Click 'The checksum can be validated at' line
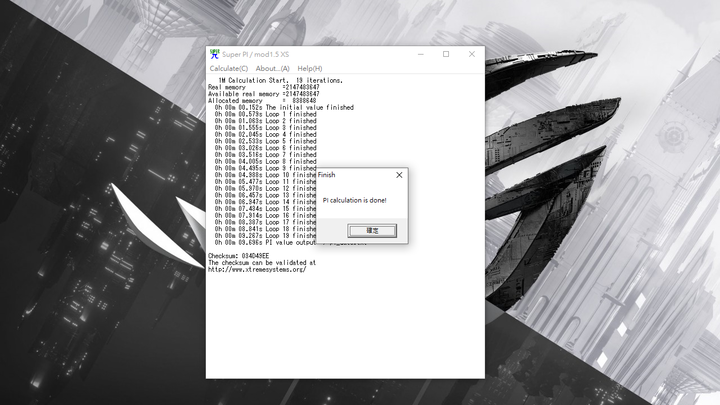Image resolution: width=720 pixels, height=405 pixels. coord(262,263)
